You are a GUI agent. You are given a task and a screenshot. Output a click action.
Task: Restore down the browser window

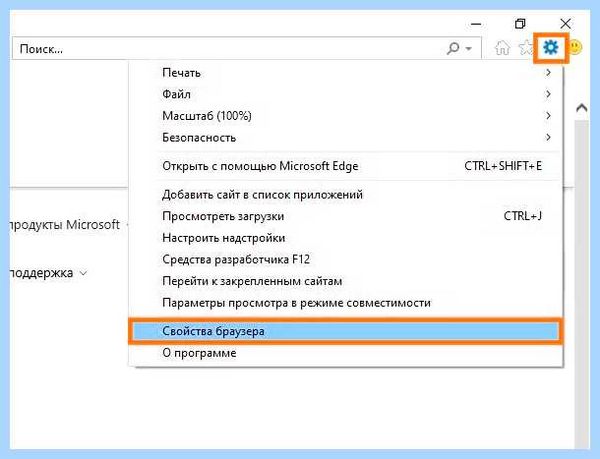pos(520,24)
